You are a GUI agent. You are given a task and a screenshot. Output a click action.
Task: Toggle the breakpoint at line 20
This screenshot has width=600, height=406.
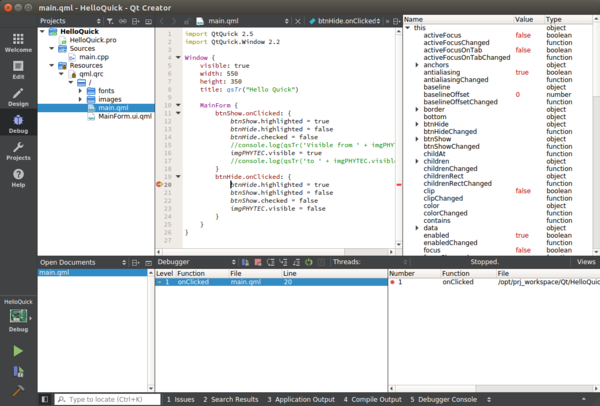(x=159, y=184)
